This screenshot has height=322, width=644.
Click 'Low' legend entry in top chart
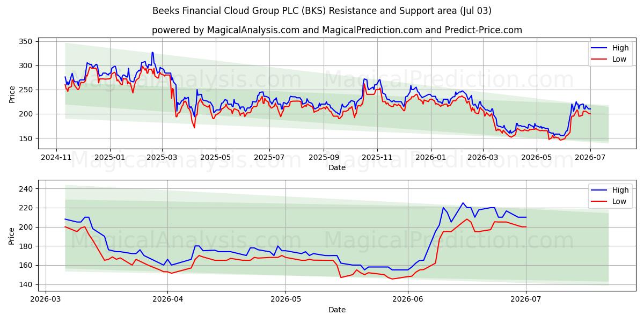[x=619, y=59]
